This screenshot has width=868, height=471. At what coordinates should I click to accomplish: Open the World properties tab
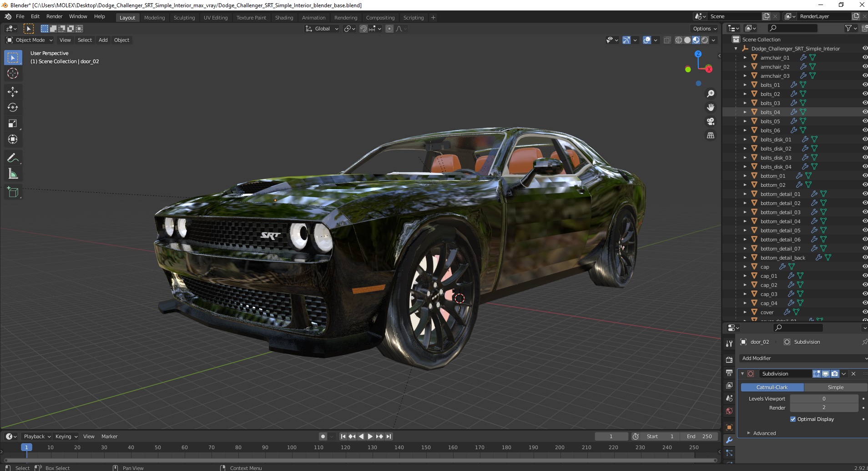tap(729, 411)
